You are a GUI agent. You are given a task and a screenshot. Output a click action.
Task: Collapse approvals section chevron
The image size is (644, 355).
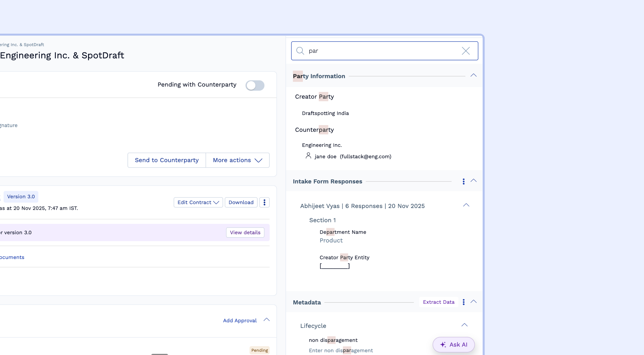click(x=266, y=320)
